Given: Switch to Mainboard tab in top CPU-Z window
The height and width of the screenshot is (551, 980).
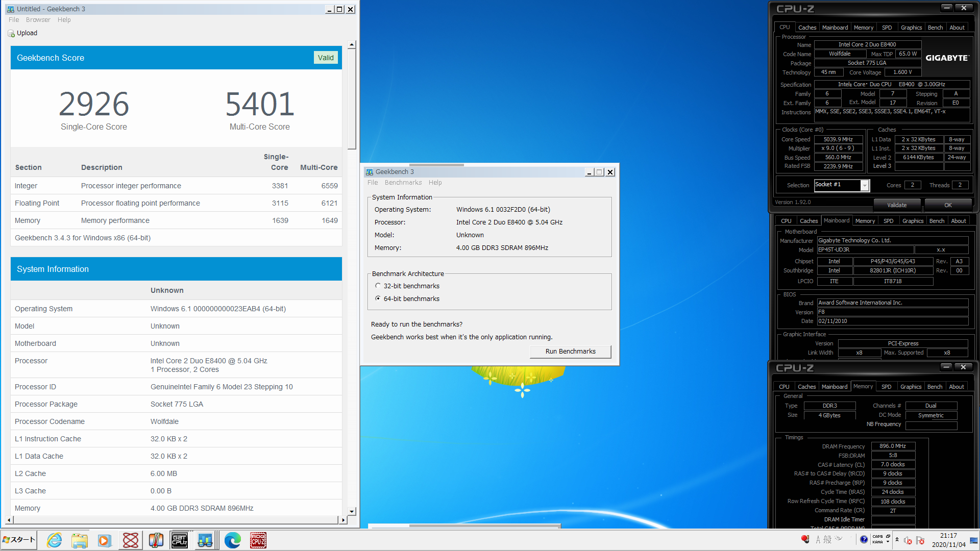Looking at the screenshot, I should 835,28.
